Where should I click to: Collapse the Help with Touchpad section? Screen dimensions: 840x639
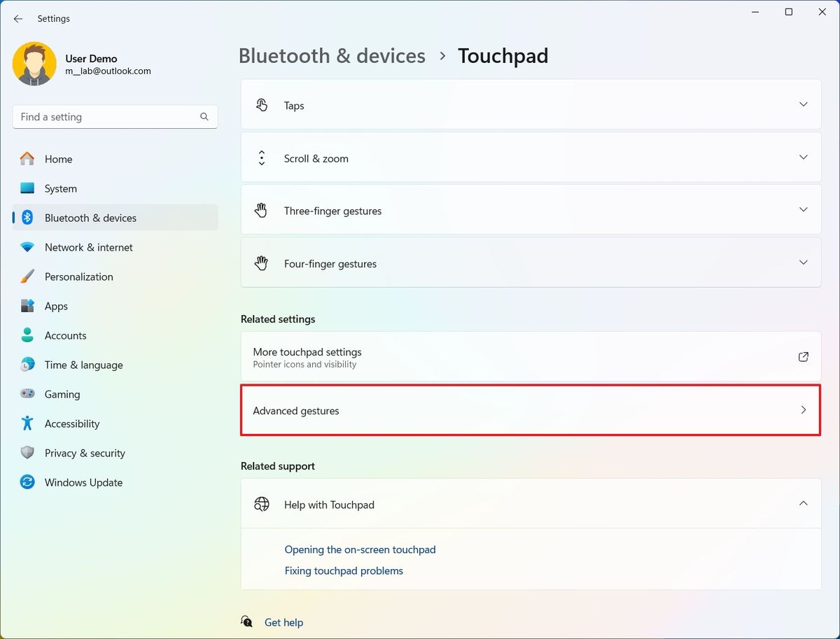[x=803, y=503]
